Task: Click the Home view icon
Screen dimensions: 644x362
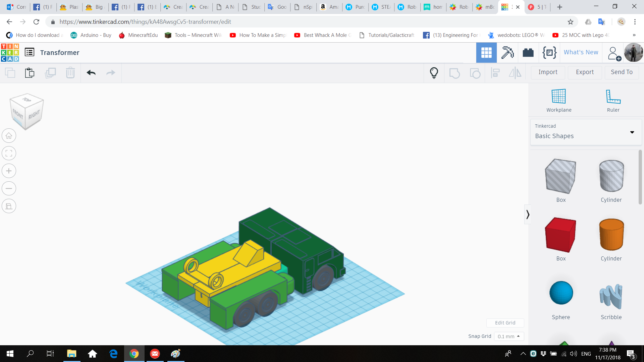Action: coord(9,136)
